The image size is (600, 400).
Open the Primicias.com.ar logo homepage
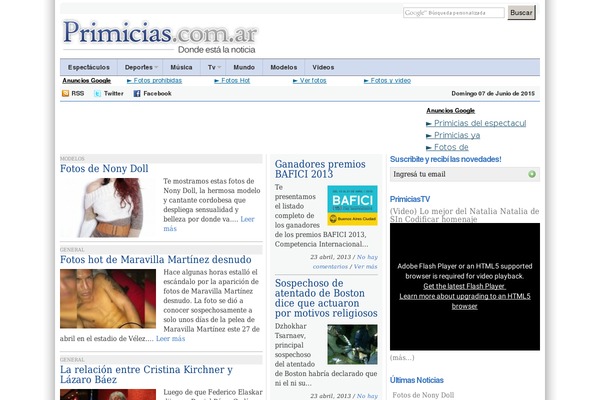[x=160, y=36]
